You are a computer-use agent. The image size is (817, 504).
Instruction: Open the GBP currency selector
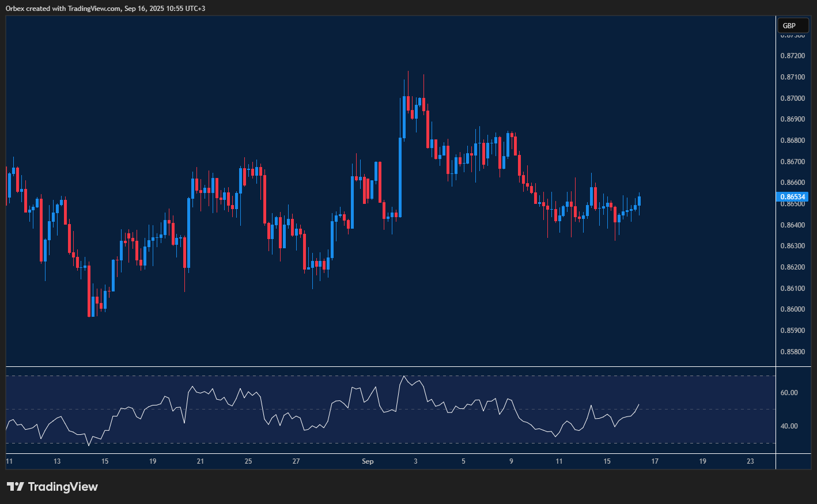tap(792, 25)
